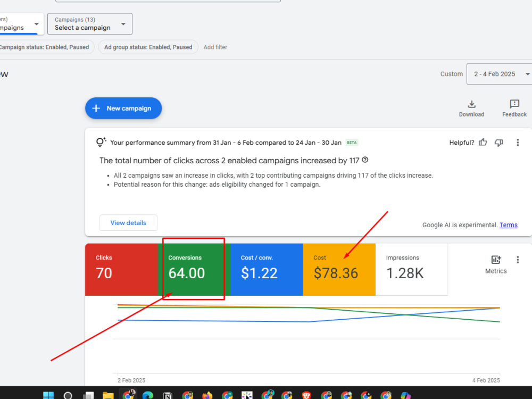Open Brave browser from the taskbar

tap(306, 395)
